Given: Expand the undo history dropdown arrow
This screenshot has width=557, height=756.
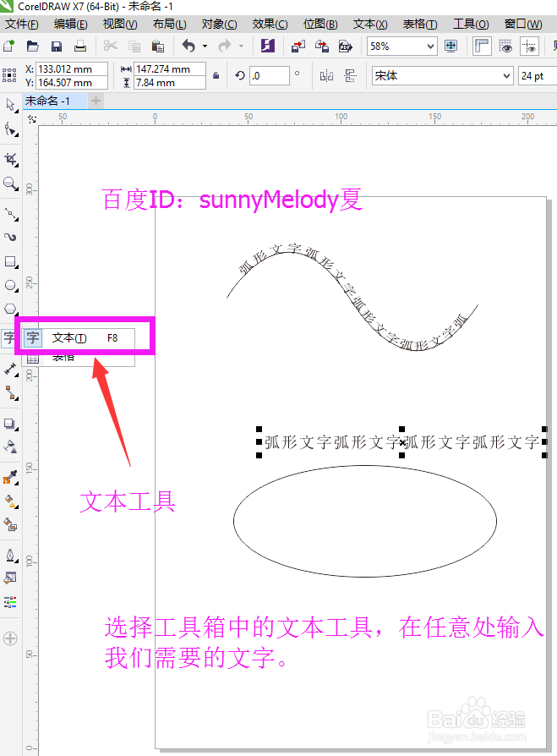Looking at the screenshot, I should point(205,47).
